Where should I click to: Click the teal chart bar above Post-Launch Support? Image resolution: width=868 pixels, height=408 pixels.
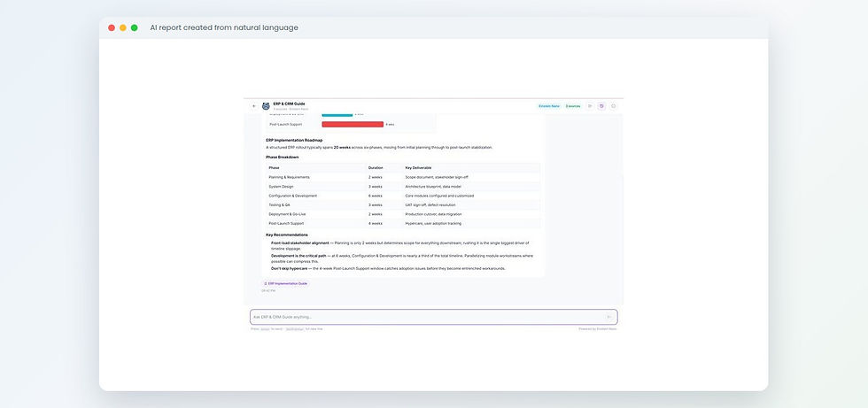(x=337, y=114)
